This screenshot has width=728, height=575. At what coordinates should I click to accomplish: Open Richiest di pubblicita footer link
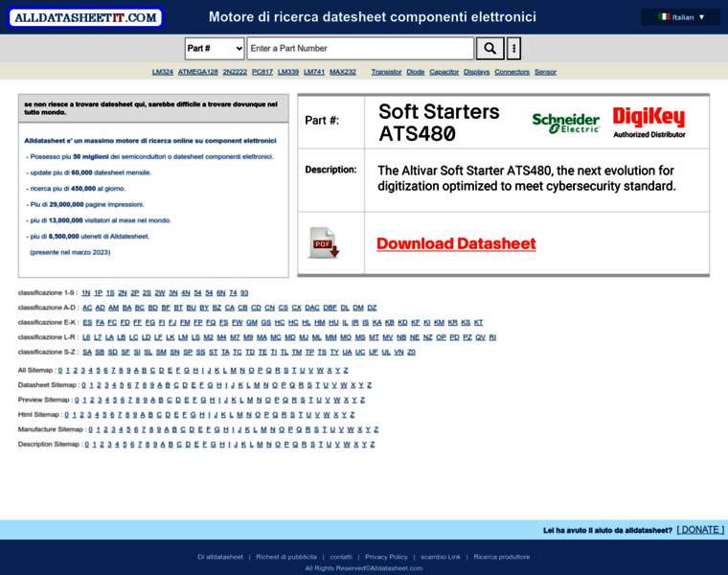click(x=286, y=557)
